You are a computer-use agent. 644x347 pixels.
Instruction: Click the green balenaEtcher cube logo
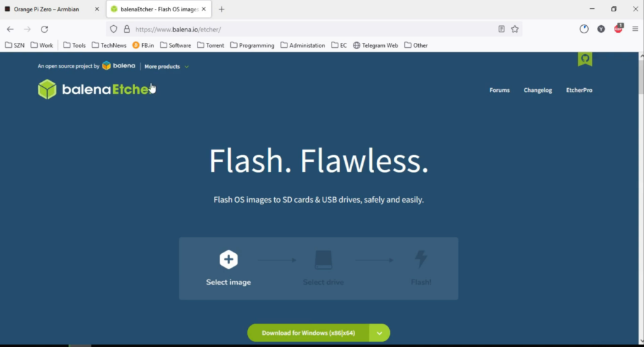pyautogui.click(x=47, y=89)
